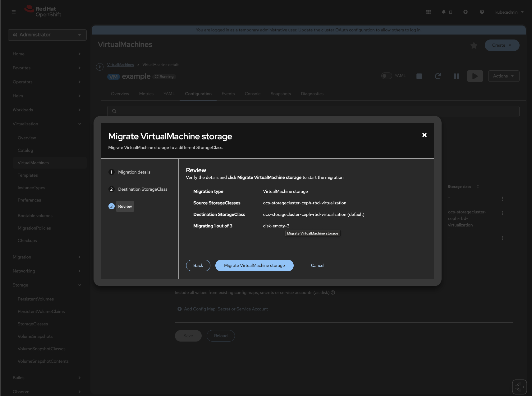The height and width of the screenshot is (396, 532).
Task: Click the stop VM icon
Action: pos(419,76)
